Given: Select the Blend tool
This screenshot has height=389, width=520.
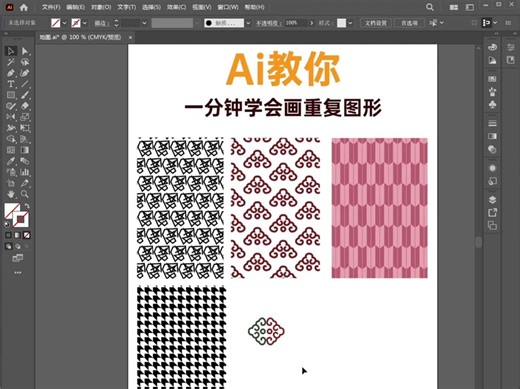Looking at the screenshot, I should [25, 161].
